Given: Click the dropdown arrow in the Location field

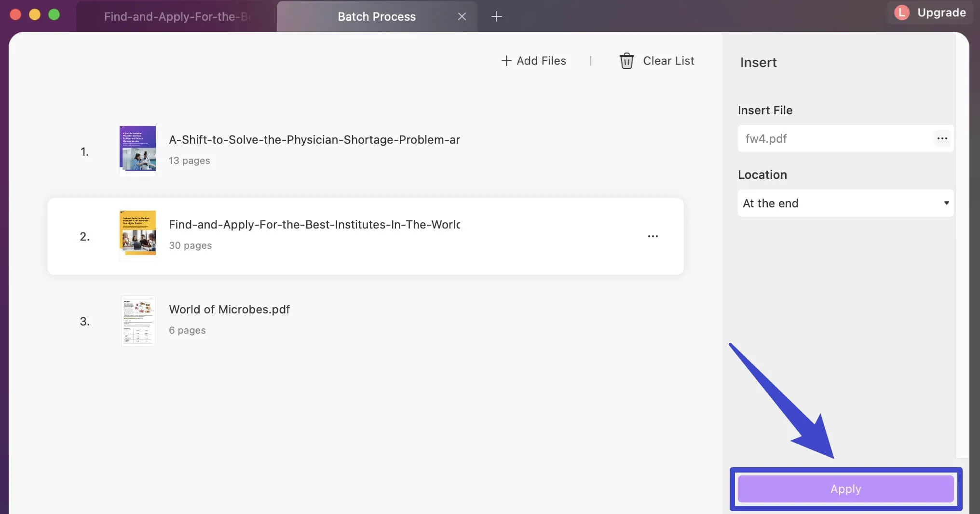Looking at the screenshot, I should tap(946, 203).
